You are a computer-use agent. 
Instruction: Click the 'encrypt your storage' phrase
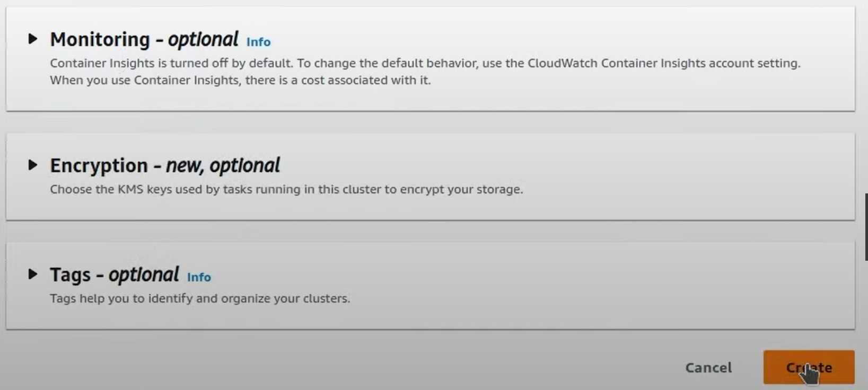[x=461, y=189]
